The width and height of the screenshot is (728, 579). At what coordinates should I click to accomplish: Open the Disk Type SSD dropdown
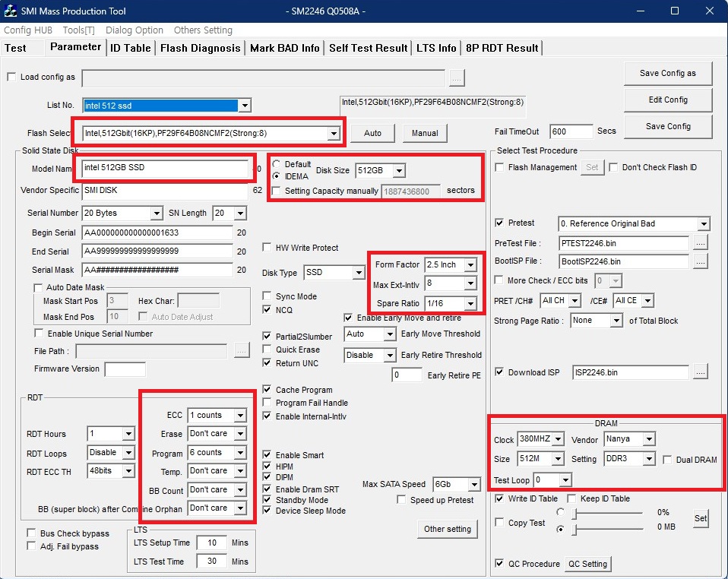[x=359, y=273]
